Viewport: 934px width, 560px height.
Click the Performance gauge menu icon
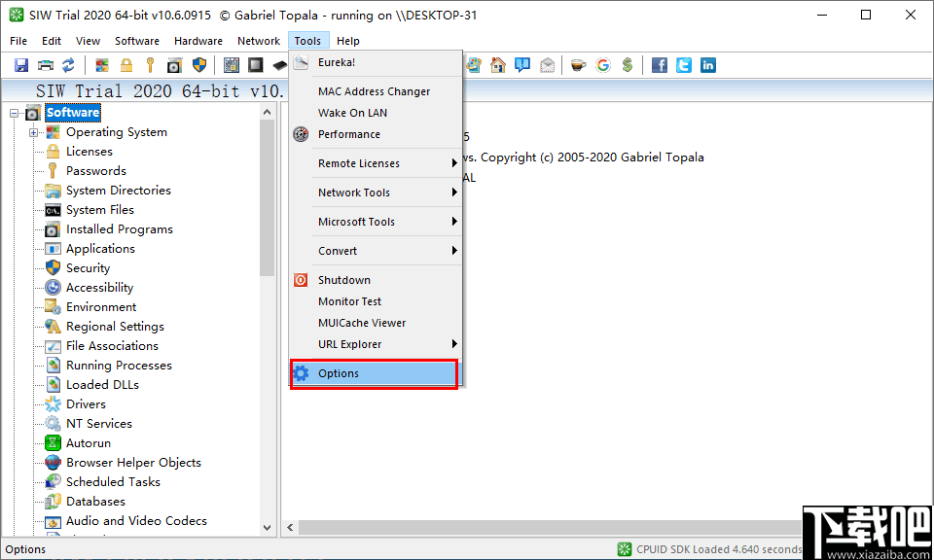point(301,134)
